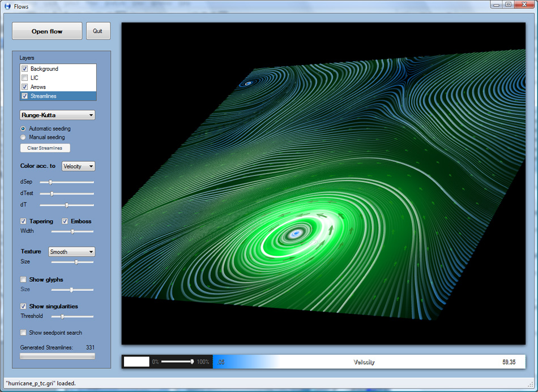The height and width of the screenshot is (392, 538).
Task: Click the dSep slider
Action: 50,182
